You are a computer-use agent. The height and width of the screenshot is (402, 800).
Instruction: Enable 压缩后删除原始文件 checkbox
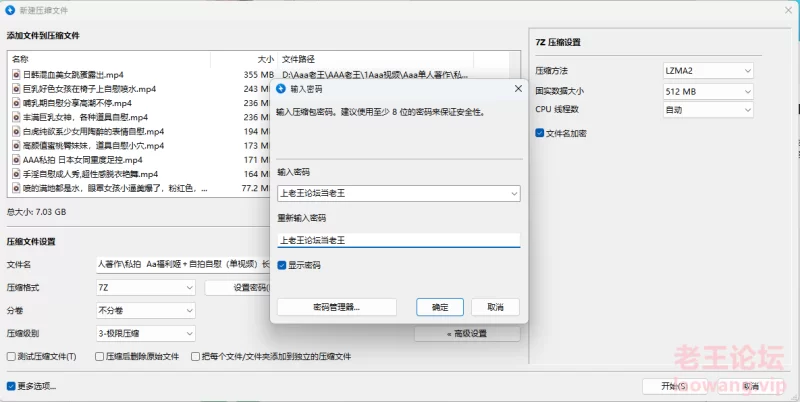click(x=99, y=357)
